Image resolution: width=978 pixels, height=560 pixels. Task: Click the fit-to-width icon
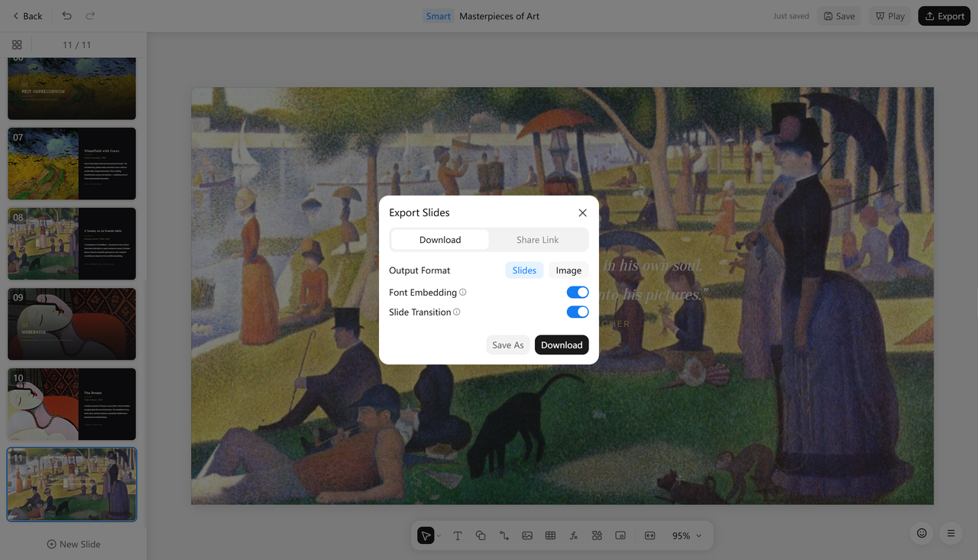[x=650, y=536]
